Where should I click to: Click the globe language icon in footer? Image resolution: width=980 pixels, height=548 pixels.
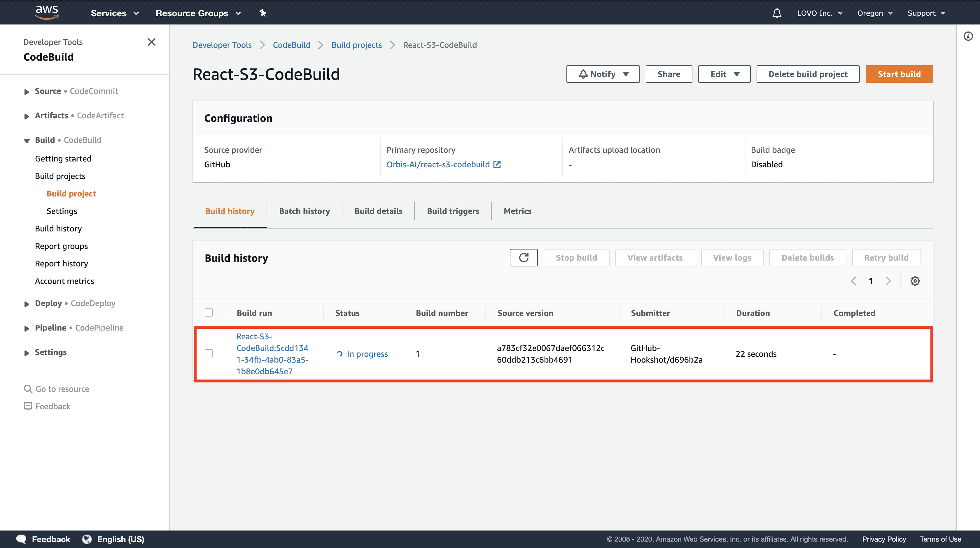coord(87,539)
